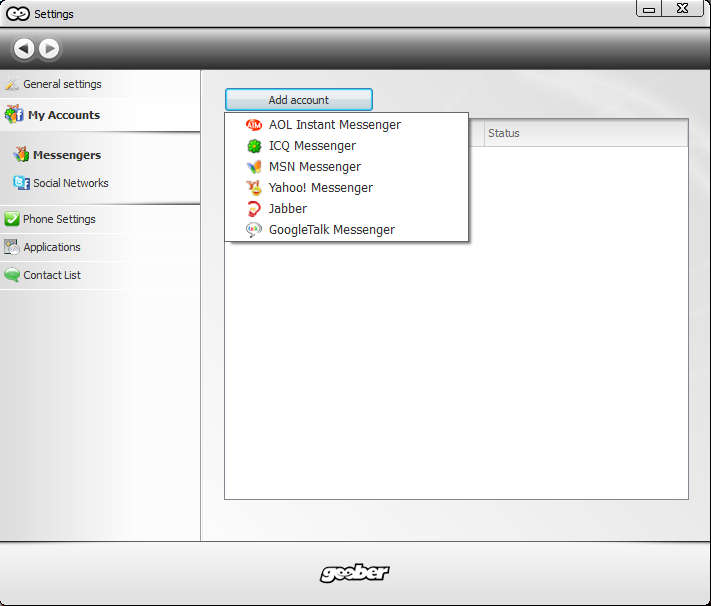Click the Yahoo! Messenger icon
This screenshot has width=711, height=606.
coord(254,187)
